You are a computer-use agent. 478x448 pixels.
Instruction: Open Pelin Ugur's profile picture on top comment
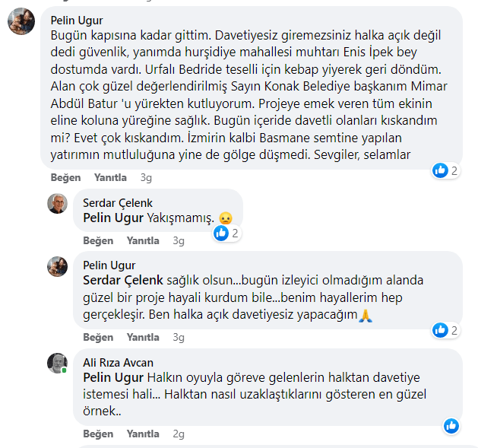click(21, 22)
